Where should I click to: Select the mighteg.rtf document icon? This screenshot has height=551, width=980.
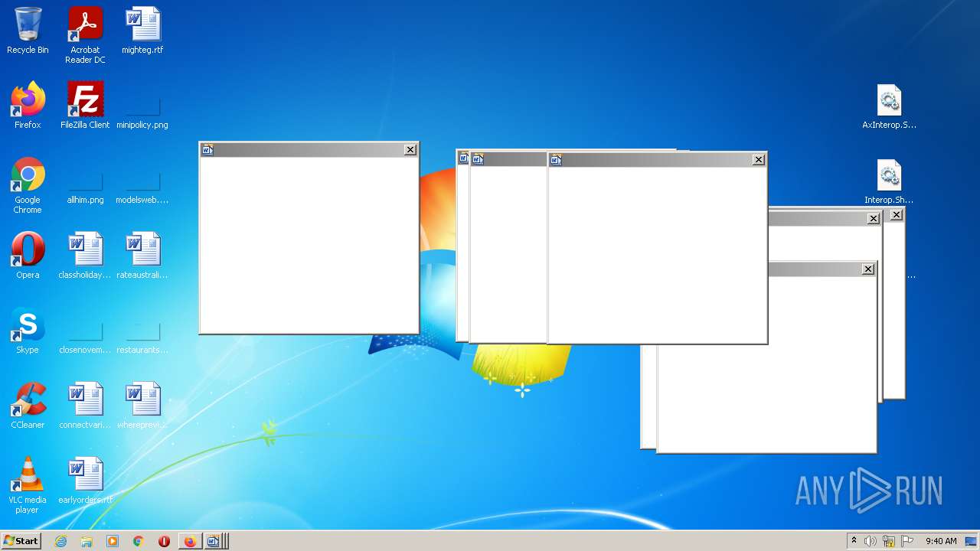[x=142, y=31]
